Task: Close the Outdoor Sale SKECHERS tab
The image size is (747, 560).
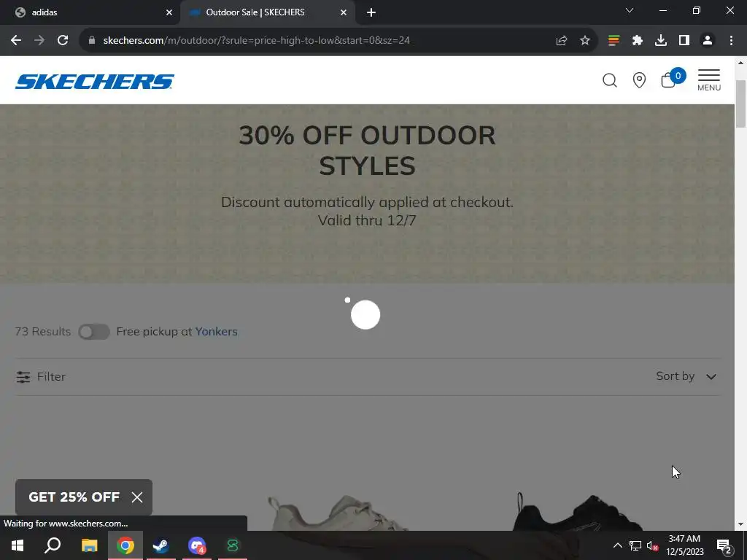Action: coord(344,12)
